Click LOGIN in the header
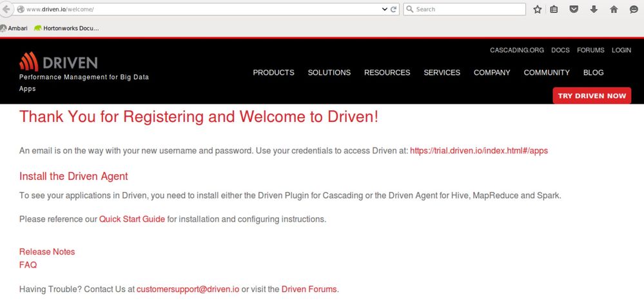This screenshot has height=303, width=644. tap(621, 50)
